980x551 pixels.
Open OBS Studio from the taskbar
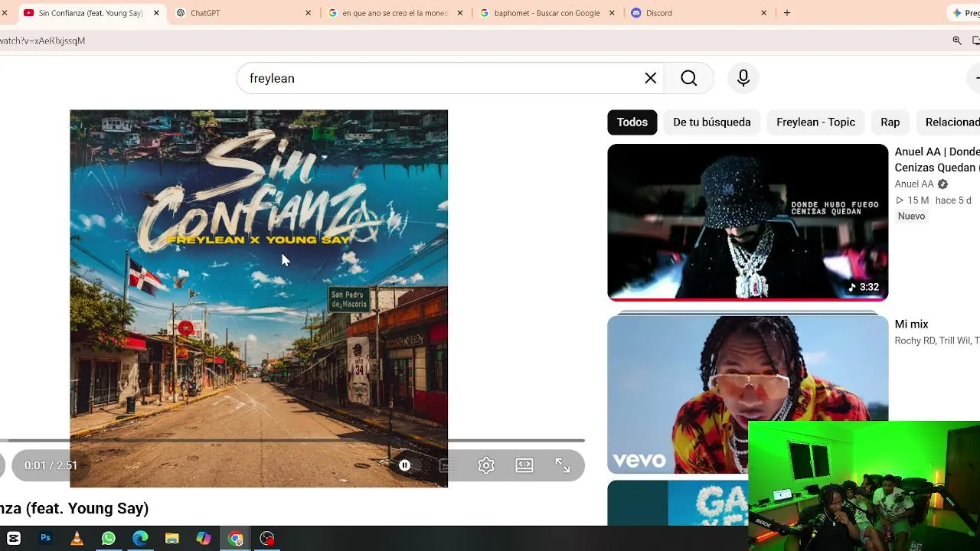point(267,539)
